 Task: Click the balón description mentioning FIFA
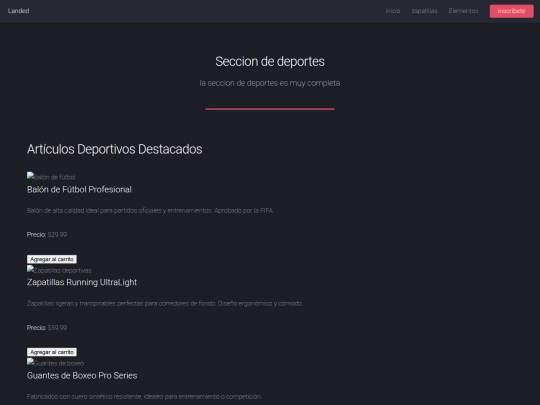[x=150, y=210]
